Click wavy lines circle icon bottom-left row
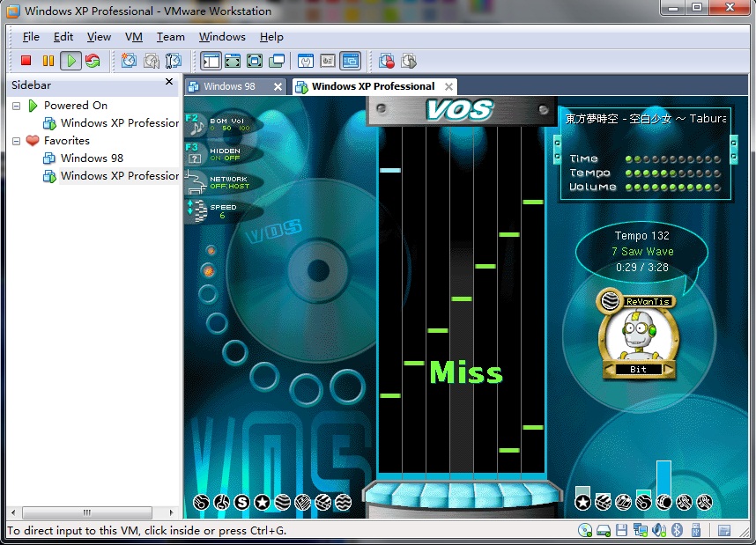 coord(343,503)
